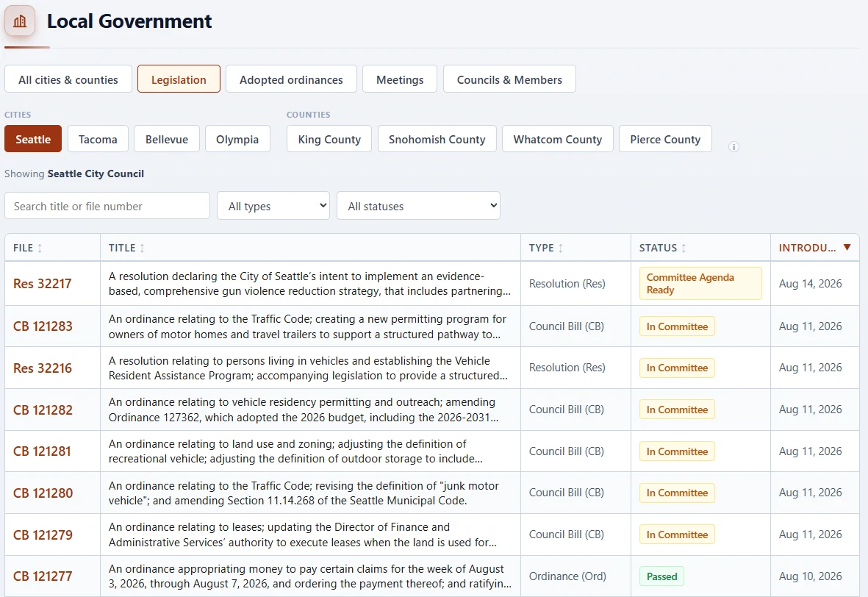
Task: Sort table by FILE column arrows
Action: (x=40, y=248)
